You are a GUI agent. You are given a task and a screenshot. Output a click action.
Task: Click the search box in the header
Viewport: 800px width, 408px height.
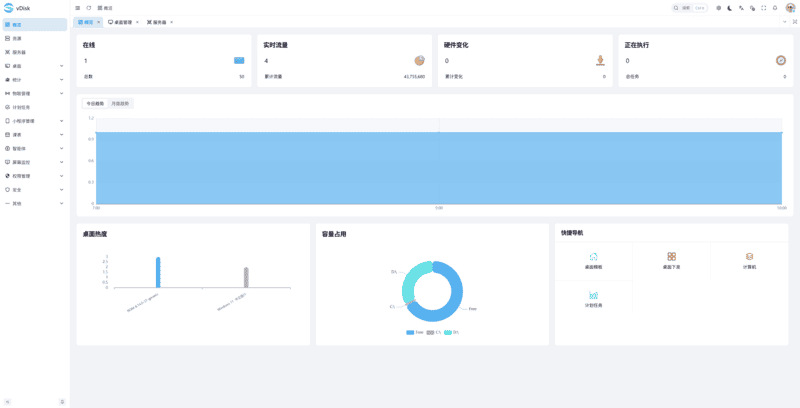point(691,8)
